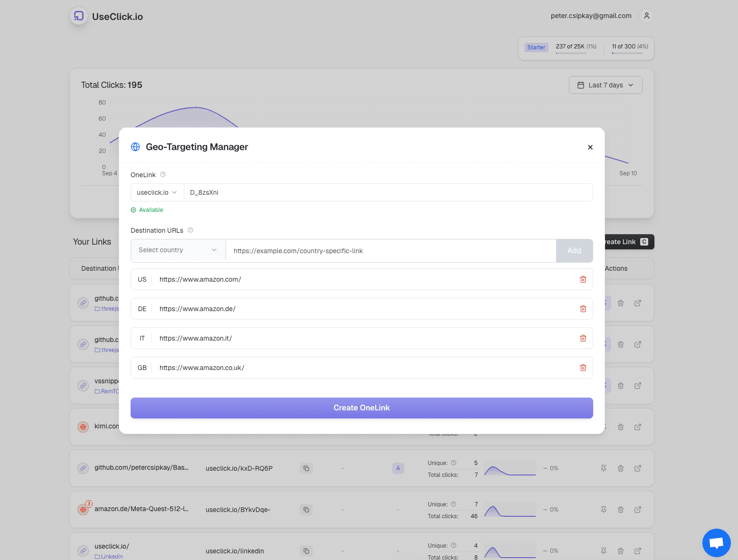Remove the US amazon.com destination URL
Image resolution: width=738 pixels, height=560 pixels.
coord(583,279)
